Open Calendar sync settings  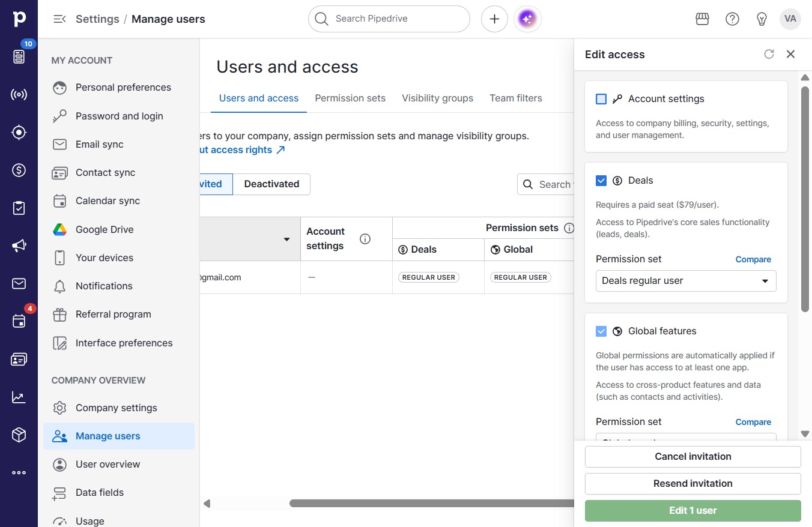119,201
